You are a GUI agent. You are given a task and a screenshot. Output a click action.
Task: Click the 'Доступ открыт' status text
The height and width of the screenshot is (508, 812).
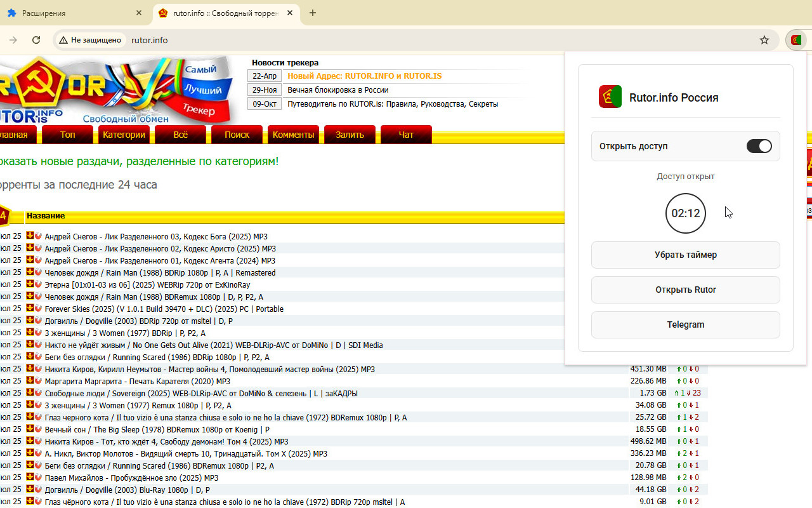tap(686, 176)
